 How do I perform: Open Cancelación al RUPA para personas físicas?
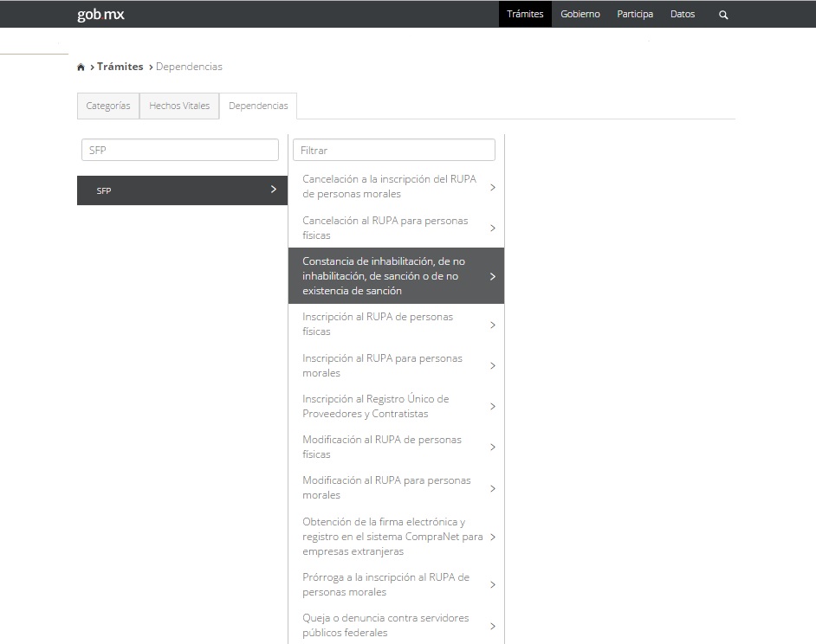(385, 228)
